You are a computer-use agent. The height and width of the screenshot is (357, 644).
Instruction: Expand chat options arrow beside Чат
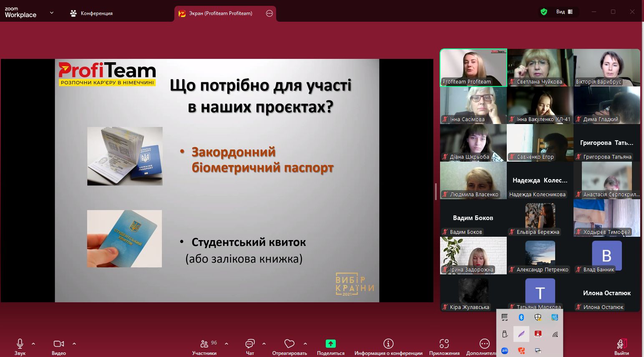tap(264, 344)
